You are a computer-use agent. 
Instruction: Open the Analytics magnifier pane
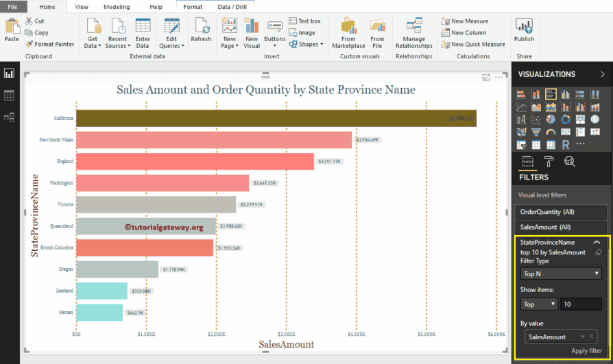tap(570, 161)
